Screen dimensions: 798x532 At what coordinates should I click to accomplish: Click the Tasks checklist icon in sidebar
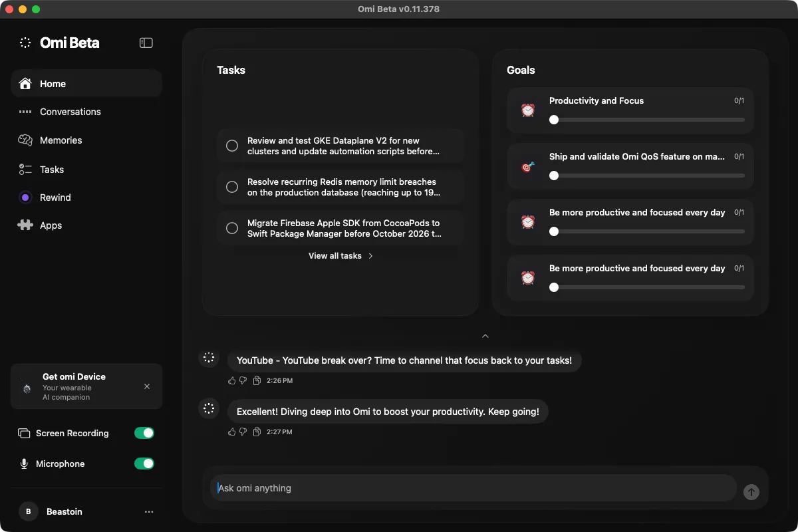coord(25,170)
